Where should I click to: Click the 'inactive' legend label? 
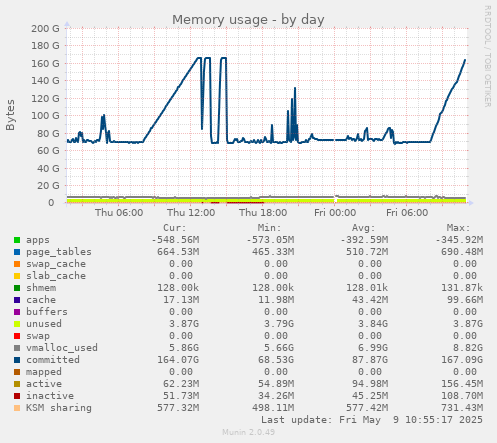tap(50, 396)
